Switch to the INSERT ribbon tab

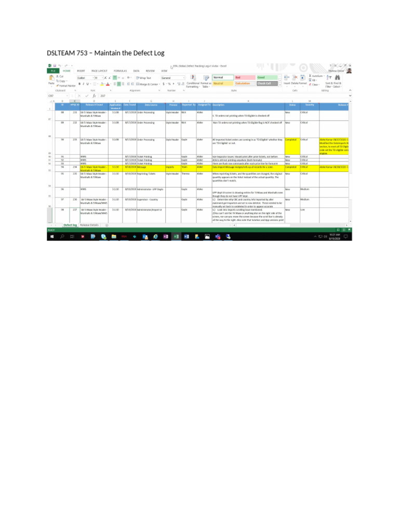81,71
